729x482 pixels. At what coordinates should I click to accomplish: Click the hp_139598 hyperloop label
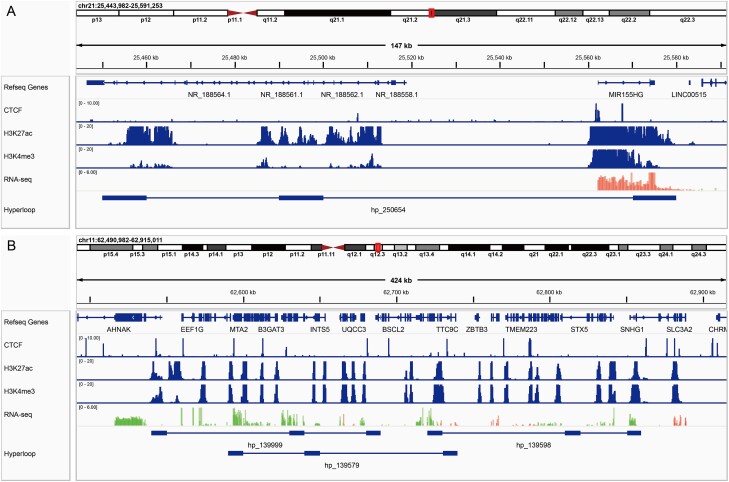[x=533, y=445]
